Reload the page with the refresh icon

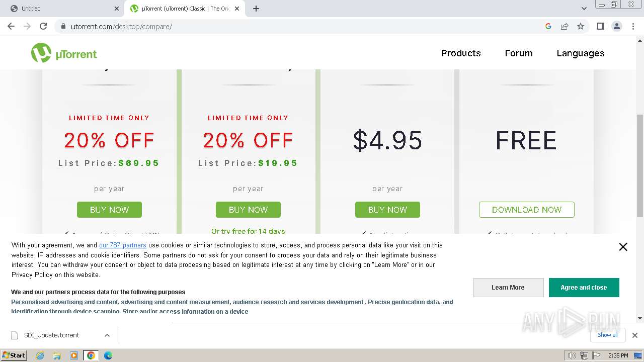pos(43,26)
